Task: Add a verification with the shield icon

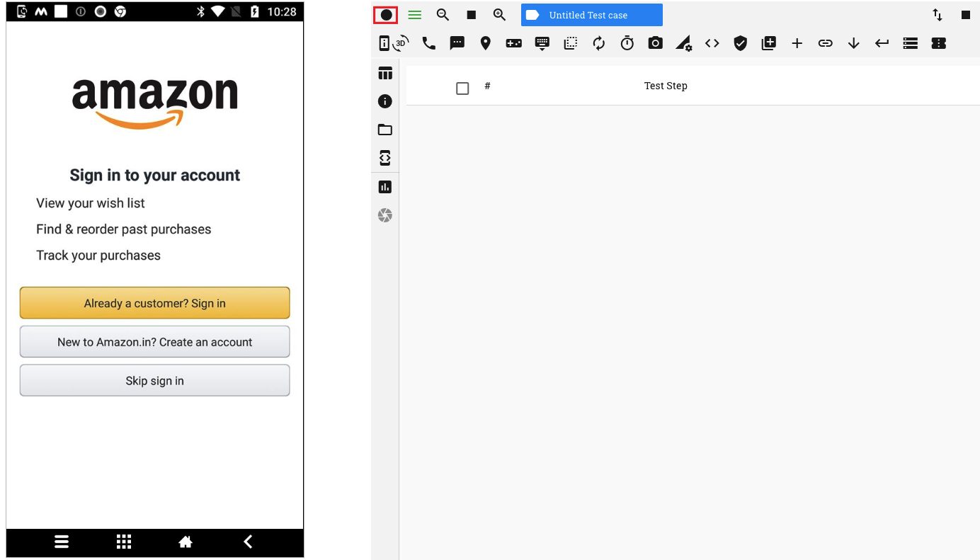Action: coord(741,43)
